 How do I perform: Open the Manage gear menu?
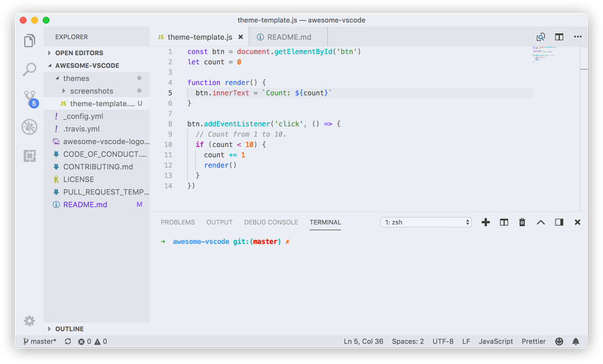(29, 320)
